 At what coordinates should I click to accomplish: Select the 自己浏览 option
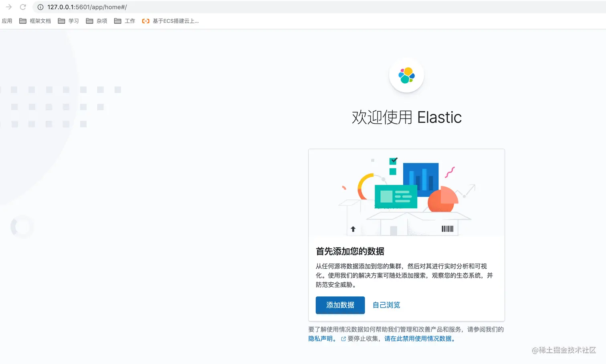[386, 305]
